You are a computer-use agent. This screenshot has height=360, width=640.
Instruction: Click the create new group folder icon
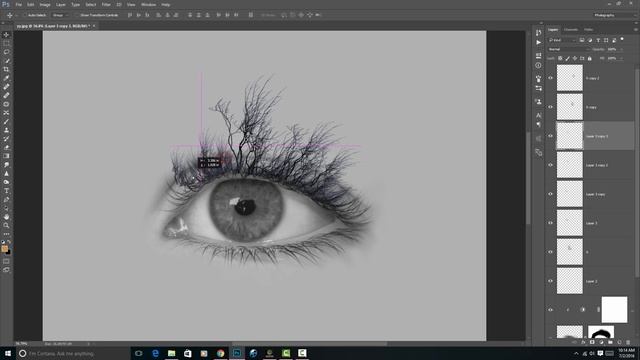click(610, 342)
